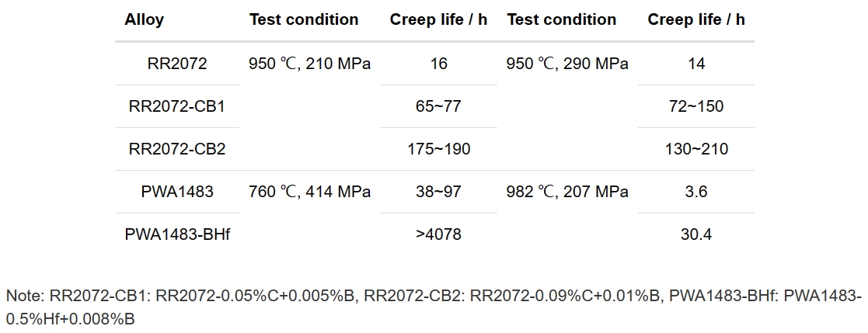Viewport: 868px width, 333px height.
Task: Select the RR2072 alloy cell
Action: (177, 64)
